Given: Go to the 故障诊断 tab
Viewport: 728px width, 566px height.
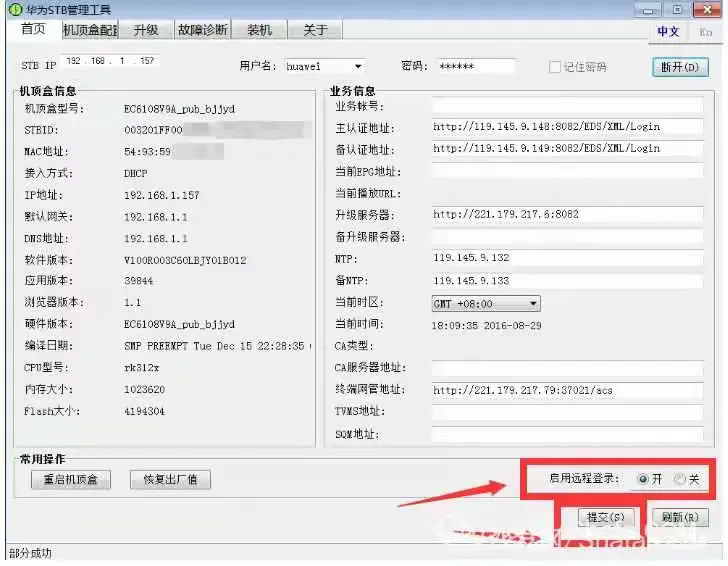Looking at the screenshot, I should coord(202,30).
